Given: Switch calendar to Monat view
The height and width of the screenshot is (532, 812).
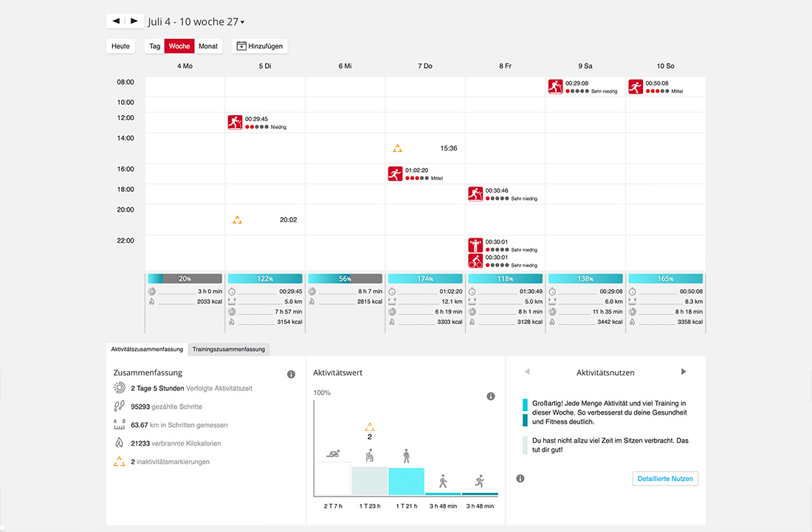Looking at the screenshot, I should 208,46.
